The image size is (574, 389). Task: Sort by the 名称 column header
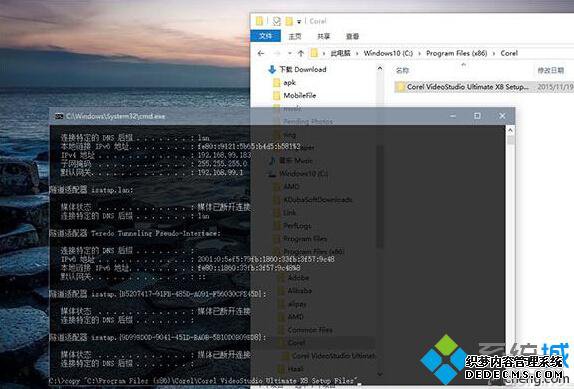pos(402,70)
